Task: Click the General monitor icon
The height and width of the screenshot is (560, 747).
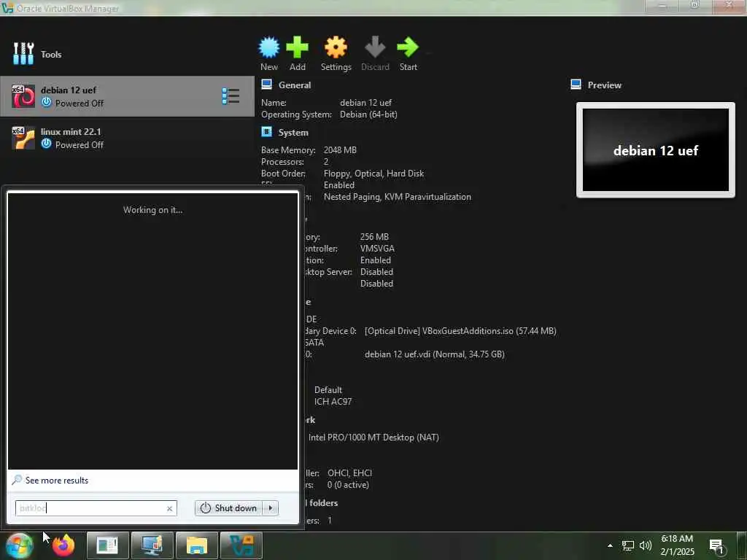Action: coord(267,85)
